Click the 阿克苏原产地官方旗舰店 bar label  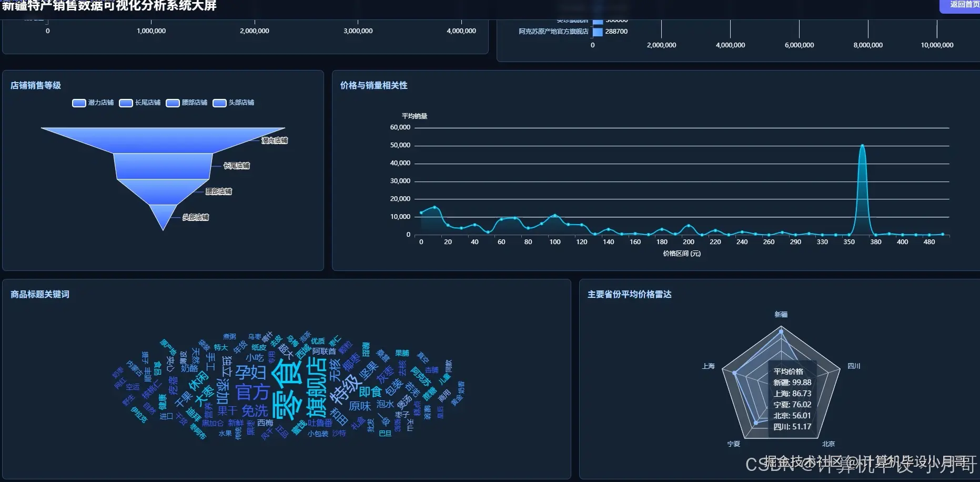click(553, 32)
